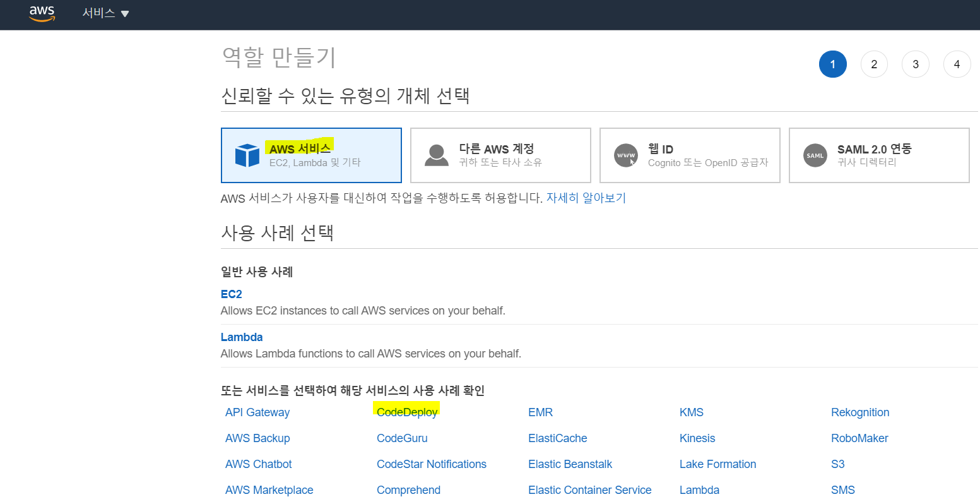Select the Elastic Container Service link
This screenshot has width=980, height=504.
tap(589, 490)
